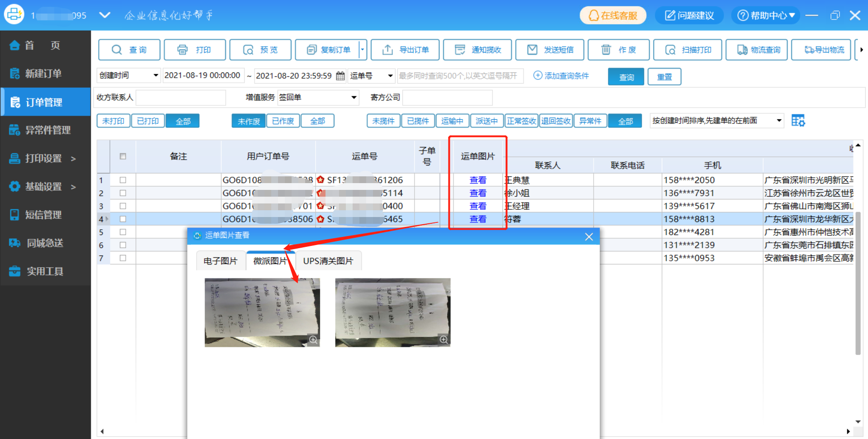Check the checkbox in row 2
Viewport: 868px width, 439px height.
[x=123, y=193]
